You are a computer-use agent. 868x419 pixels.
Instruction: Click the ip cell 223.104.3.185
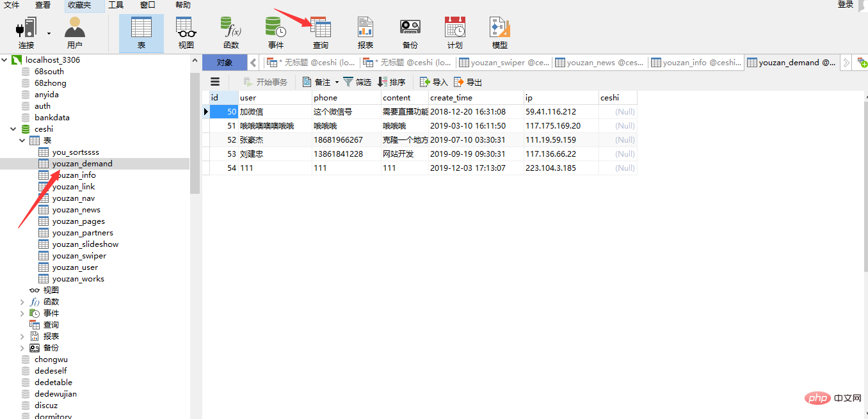(x=561, y=168)
